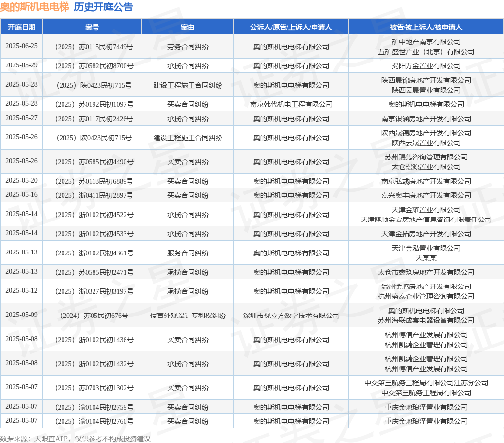Select case number "浙0327民初3197号"
Screen dimensions: 504x443
point(106,291)
